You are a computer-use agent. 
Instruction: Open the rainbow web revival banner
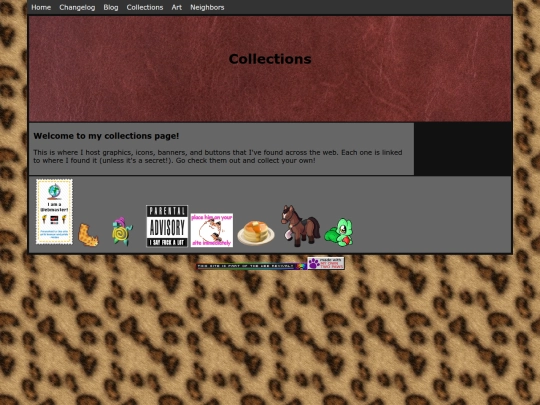[251, 266]
